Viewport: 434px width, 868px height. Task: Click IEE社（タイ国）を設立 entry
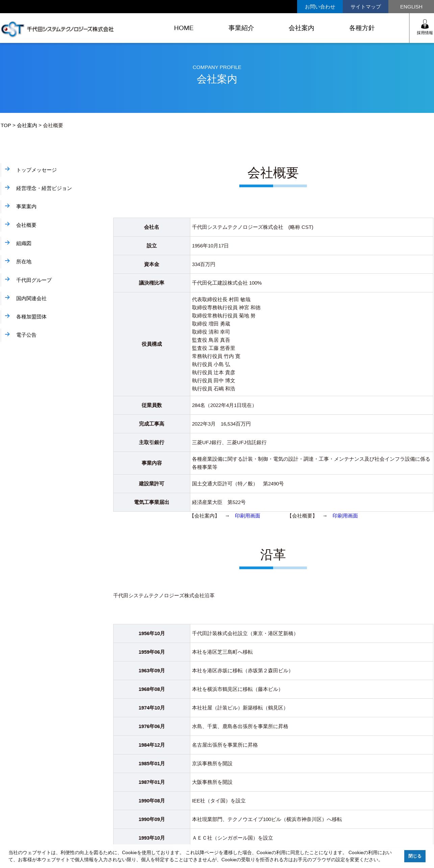coord(219,801)
